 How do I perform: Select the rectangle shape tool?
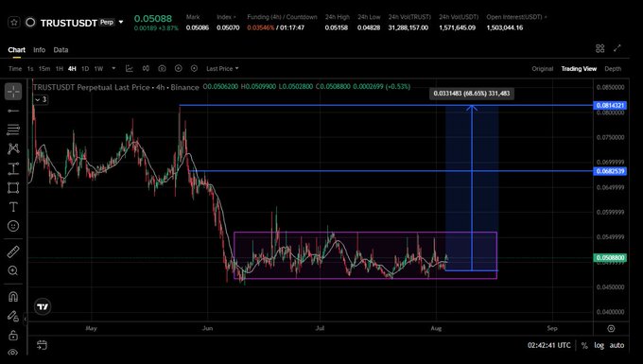point(13,188)
